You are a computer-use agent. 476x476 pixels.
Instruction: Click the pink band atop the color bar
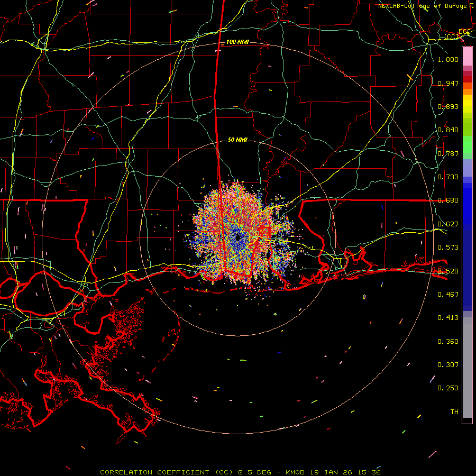(467, 57)
